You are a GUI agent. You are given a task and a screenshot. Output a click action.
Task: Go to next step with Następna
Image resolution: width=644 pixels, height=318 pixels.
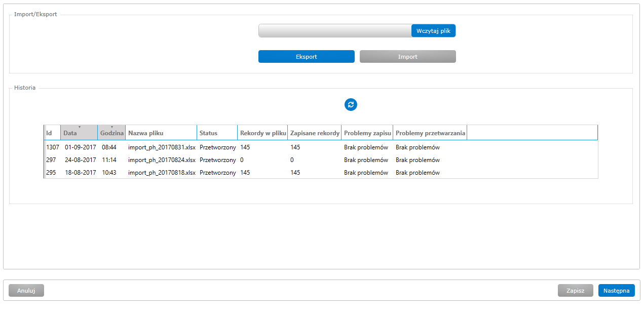pos(616,291)
